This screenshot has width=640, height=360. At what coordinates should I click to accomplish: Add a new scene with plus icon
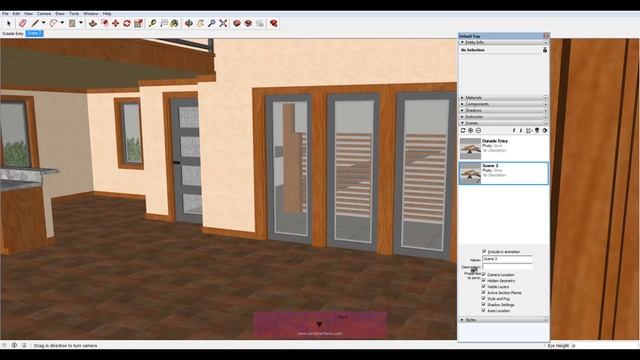tap(471, 130)
